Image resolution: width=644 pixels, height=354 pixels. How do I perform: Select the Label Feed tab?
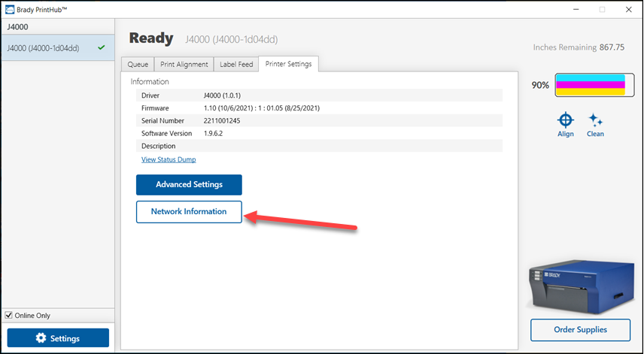click(235, 65)
